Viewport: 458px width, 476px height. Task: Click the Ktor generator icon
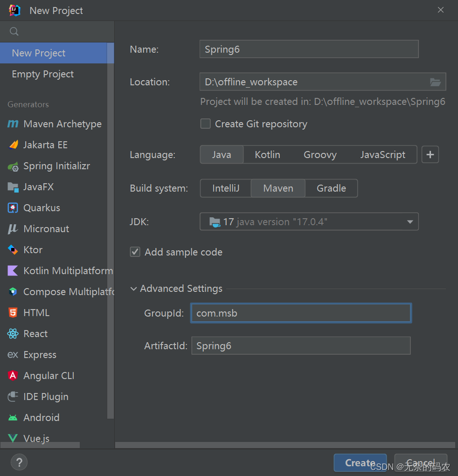point(13,250)
